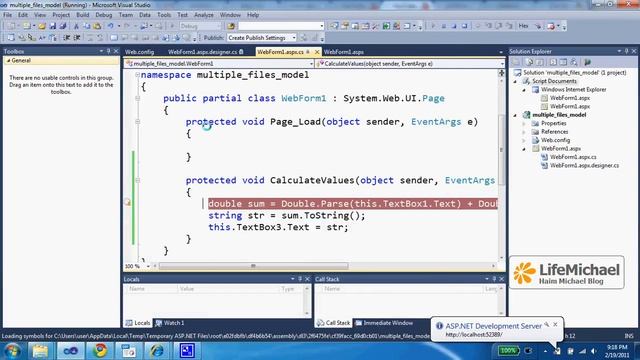Collapse the Script Documents tree node
The width and height of the screenshot is (640, 360).
click(x=515, y=81)
